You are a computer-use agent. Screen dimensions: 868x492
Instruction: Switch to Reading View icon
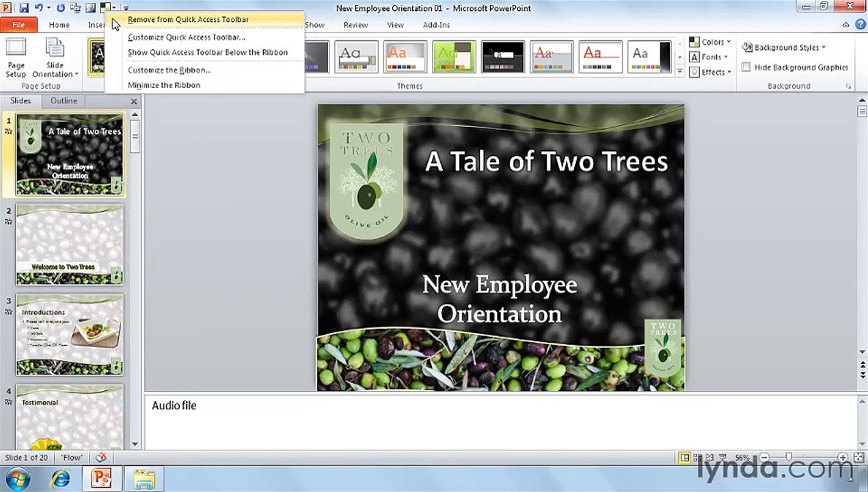[x=709, y=458]
